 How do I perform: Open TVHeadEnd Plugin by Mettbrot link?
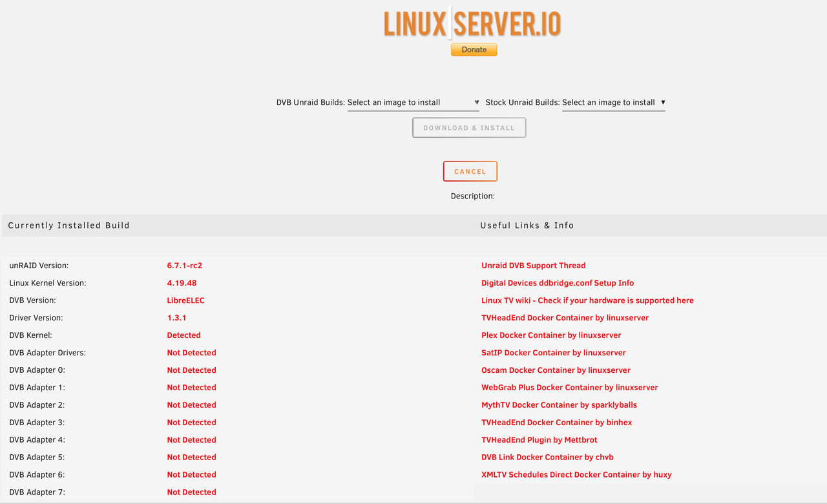click(539, 440)
